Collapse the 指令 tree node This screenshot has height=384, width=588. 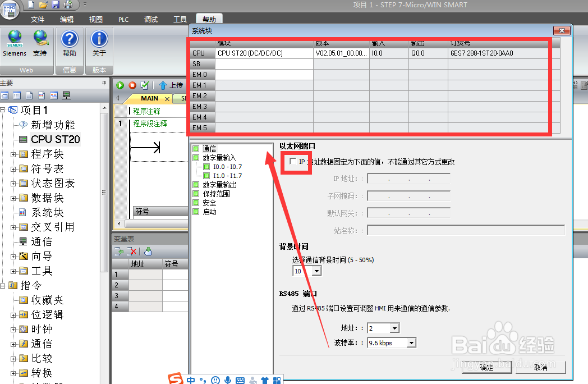3,286
